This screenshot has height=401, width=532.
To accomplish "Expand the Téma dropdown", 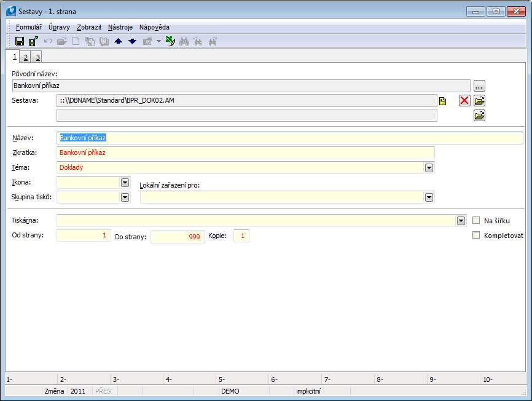I will coord(429,168).
